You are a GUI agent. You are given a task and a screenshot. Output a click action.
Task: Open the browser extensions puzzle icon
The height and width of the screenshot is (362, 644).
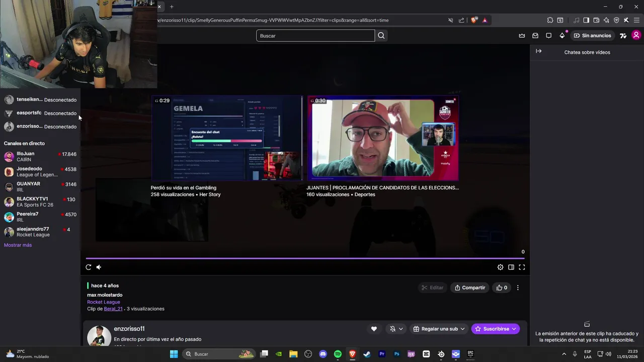tap(550, 20)
